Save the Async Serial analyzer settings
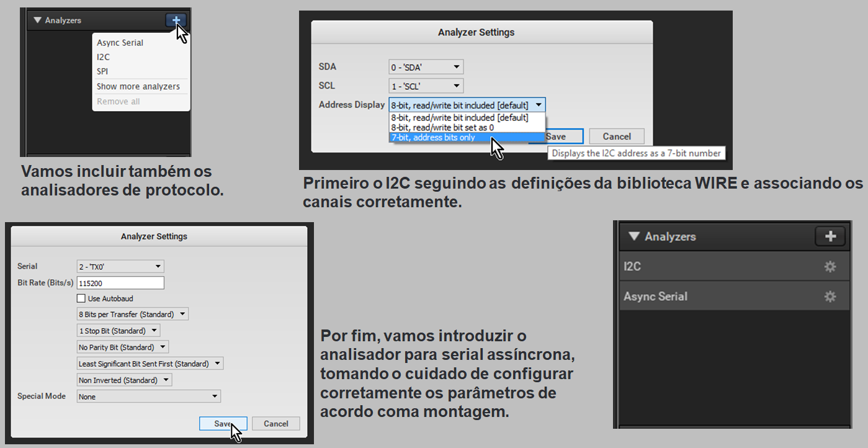 click(223, 424)
